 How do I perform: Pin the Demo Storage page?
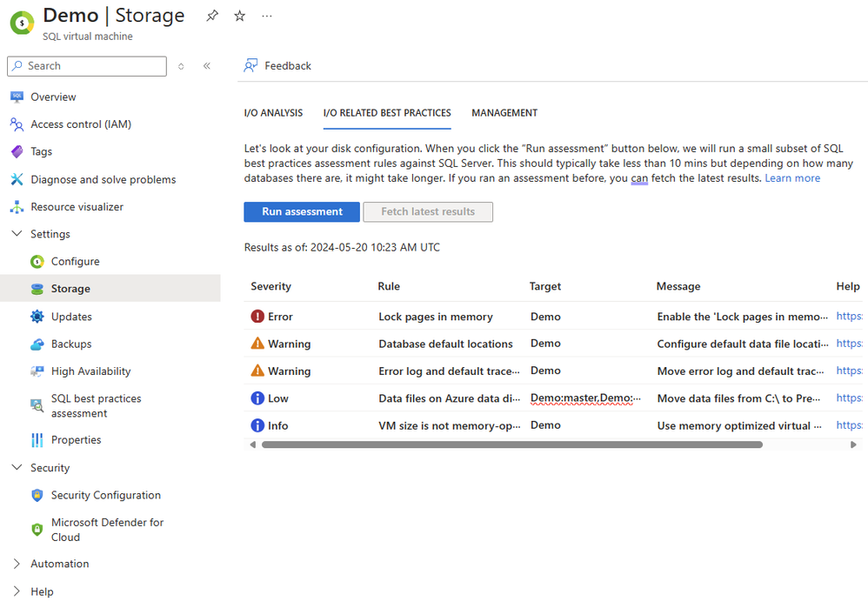point(212,16)
